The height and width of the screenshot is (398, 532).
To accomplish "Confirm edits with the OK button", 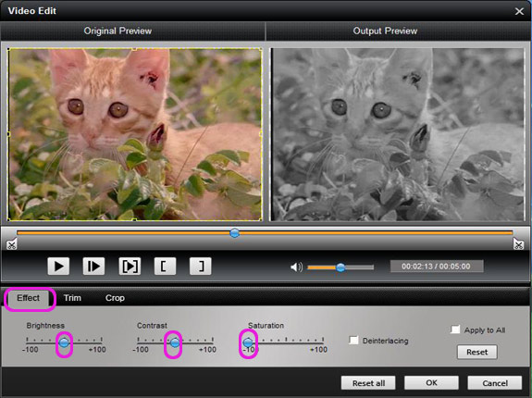I will [431, 383].
